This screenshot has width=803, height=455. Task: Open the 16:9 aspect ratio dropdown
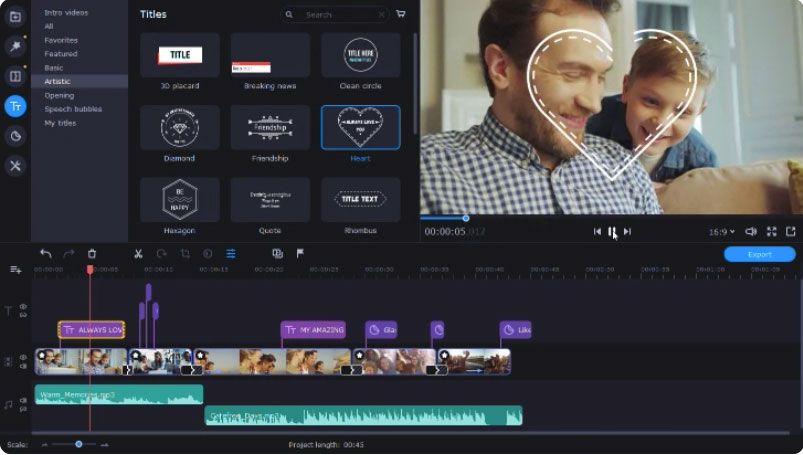click(721, 232)
